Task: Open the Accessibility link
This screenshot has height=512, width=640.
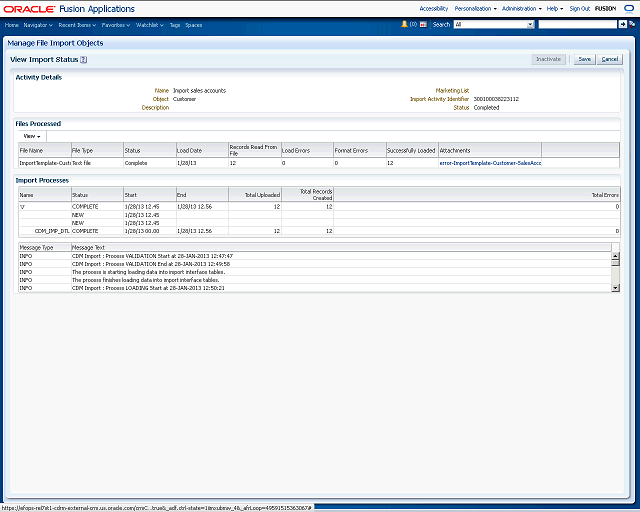Action: 433,8
